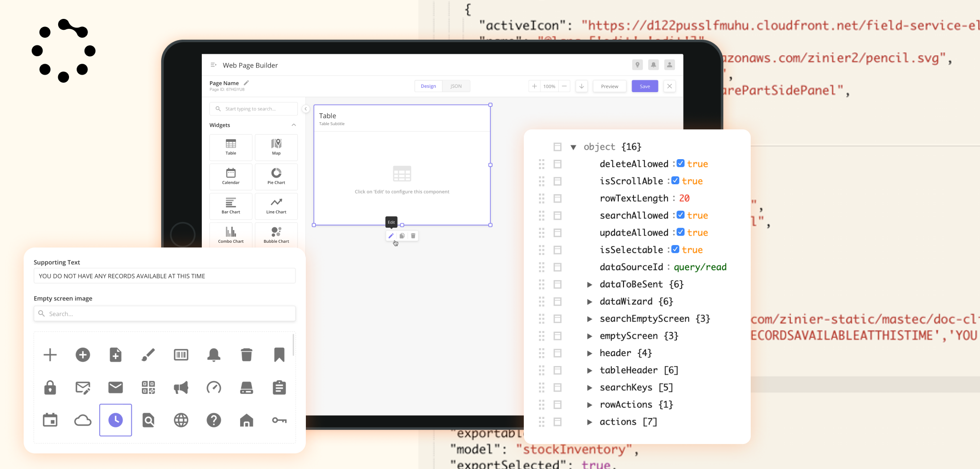The image size is (980, 469).
Task: Click the Supporting Text input field
Action: 164,276
